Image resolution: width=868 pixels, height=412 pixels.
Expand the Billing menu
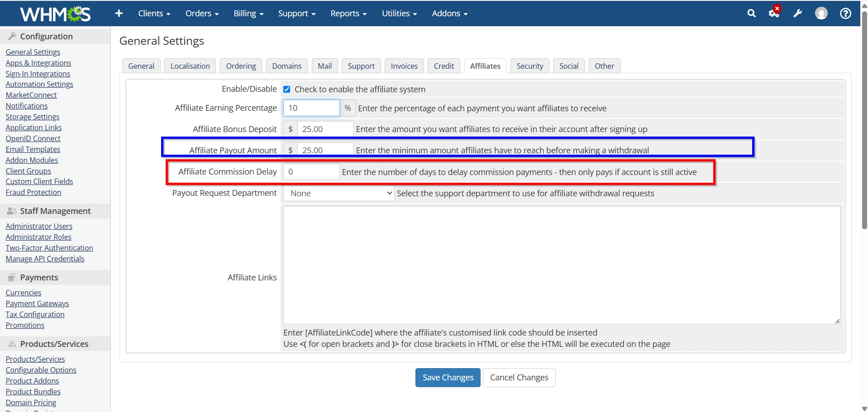(x=248, y=14)
